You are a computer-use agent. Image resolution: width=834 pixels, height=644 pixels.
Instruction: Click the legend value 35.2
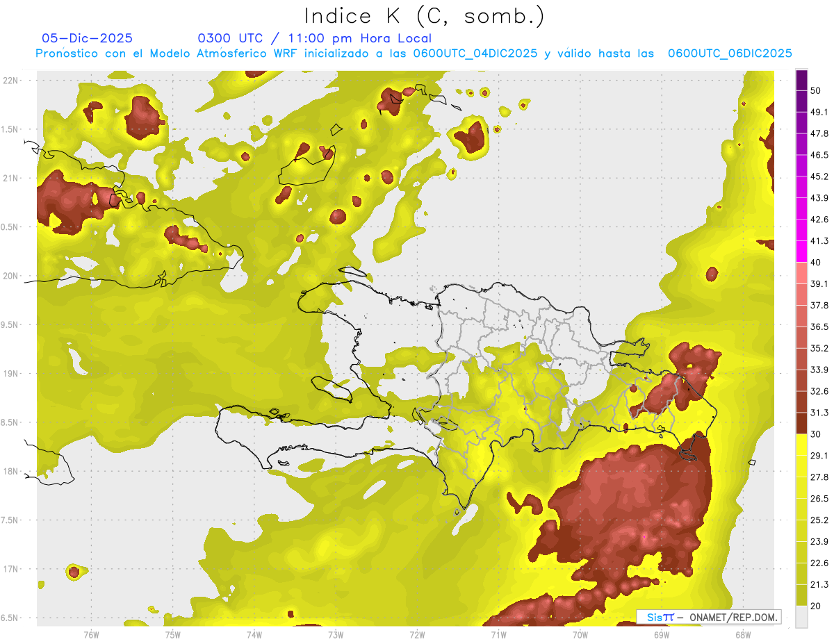pos(819,348)
